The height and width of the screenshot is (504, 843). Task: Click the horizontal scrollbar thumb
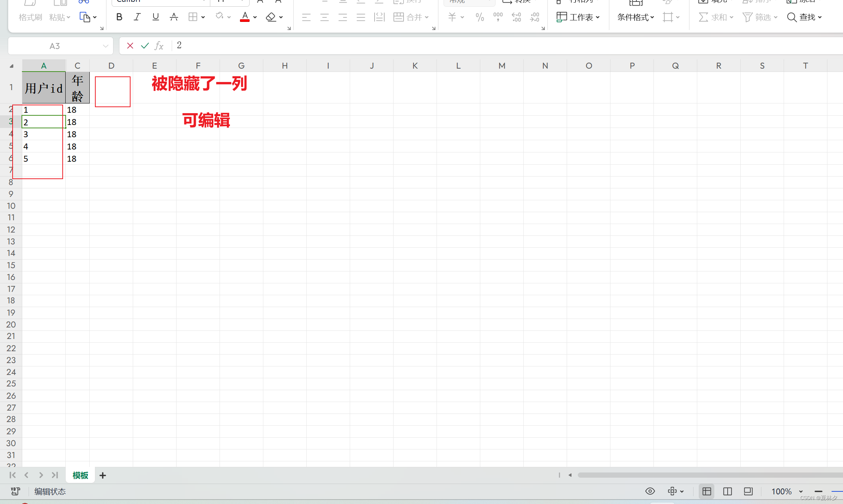[x=710, y=475]
